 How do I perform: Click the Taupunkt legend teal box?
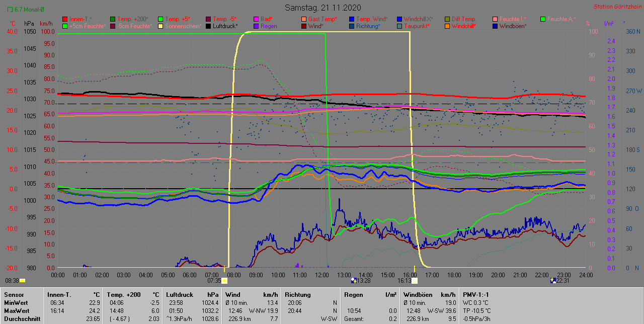pos(399,26)
